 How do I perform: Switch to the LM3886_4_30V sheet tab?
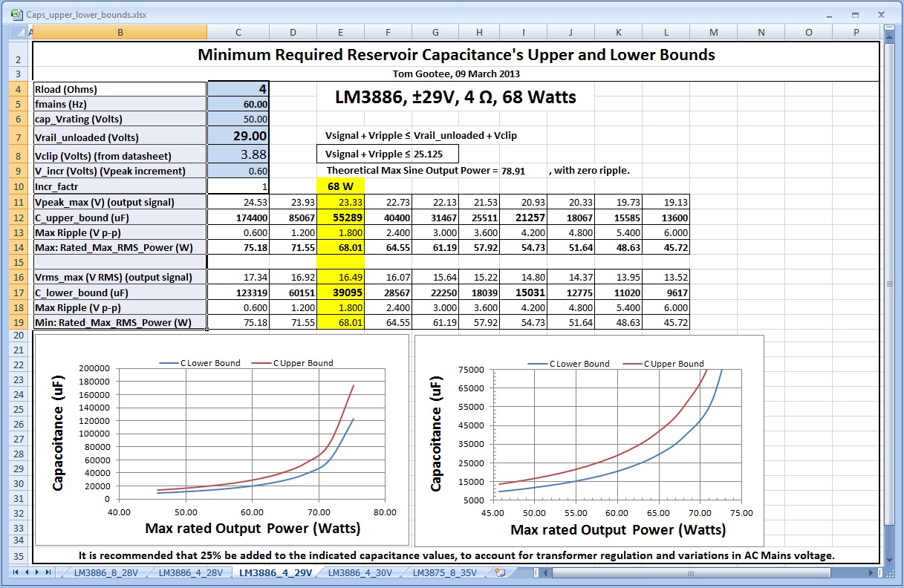pyautogui.click(x=359, y=572)
